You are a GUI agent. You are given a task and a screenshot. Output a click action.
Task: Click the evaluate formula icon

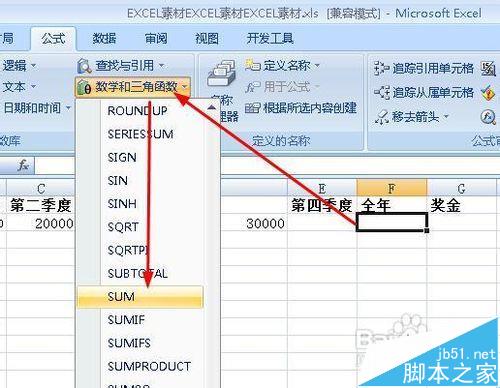pyautogui.click(x=488, y=117)
